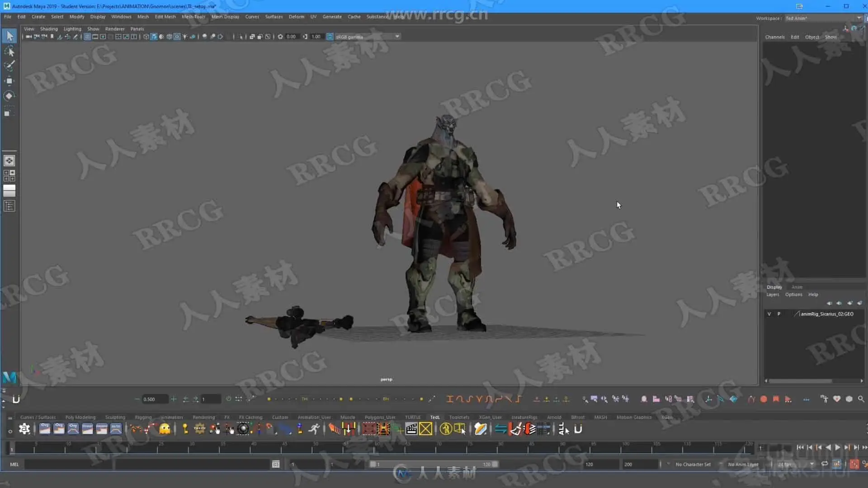Toggle visibility V of animRig_Sicarius_02:GEO layer
Image resolution: width=868 pixels, height=488 pixels.
[769, 314]
